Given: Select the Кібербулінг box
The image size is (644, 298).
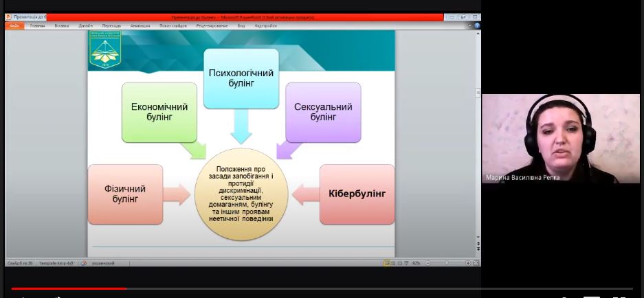Looking at the screenshot, I should pos(357,194).
